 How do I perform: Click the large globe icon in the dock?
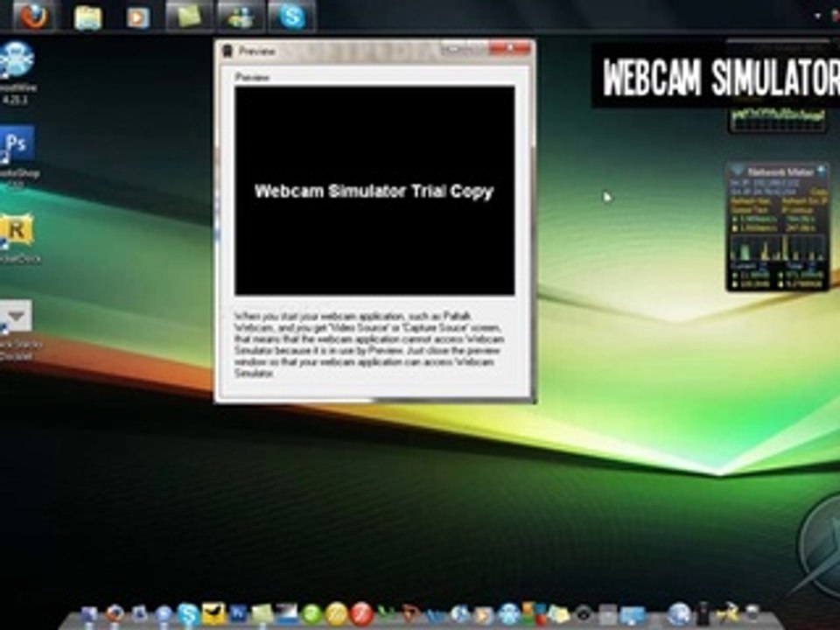679,614
